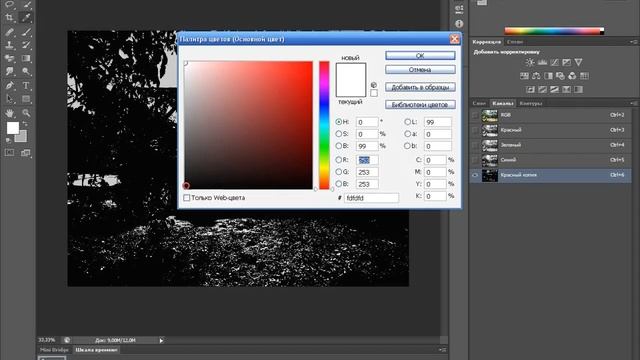Select the Crop tool
This screenshot has width=640, height=360.
pyautogui.click(x=9, y=18)
